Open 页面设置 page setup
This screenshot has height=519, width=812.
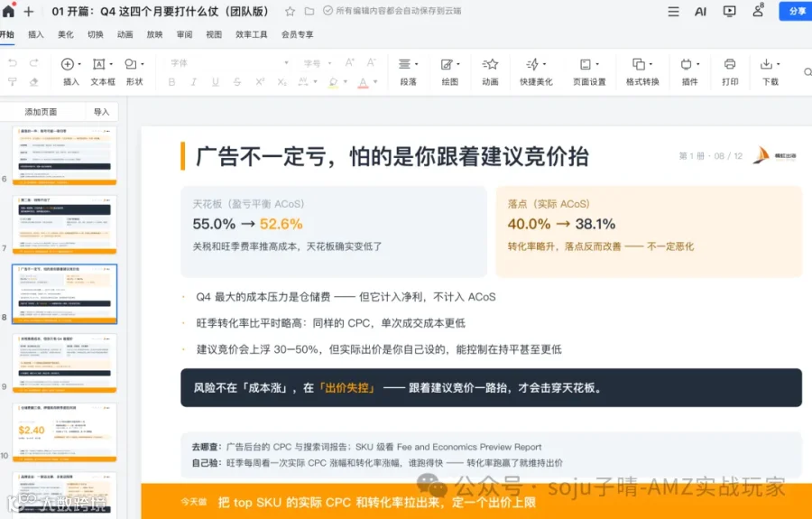589,71
